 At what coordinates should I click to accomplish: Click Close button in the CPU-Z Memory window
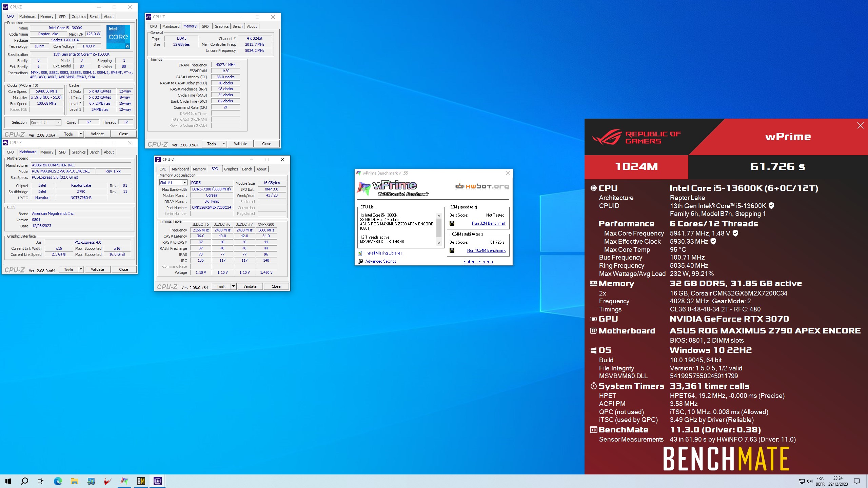(267, 144)
